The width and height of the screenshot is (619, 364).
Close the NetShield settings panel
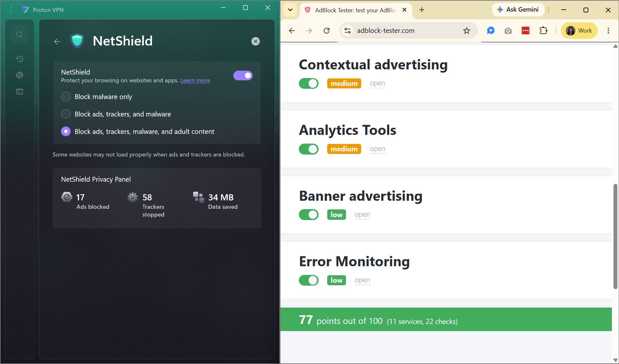256,41
